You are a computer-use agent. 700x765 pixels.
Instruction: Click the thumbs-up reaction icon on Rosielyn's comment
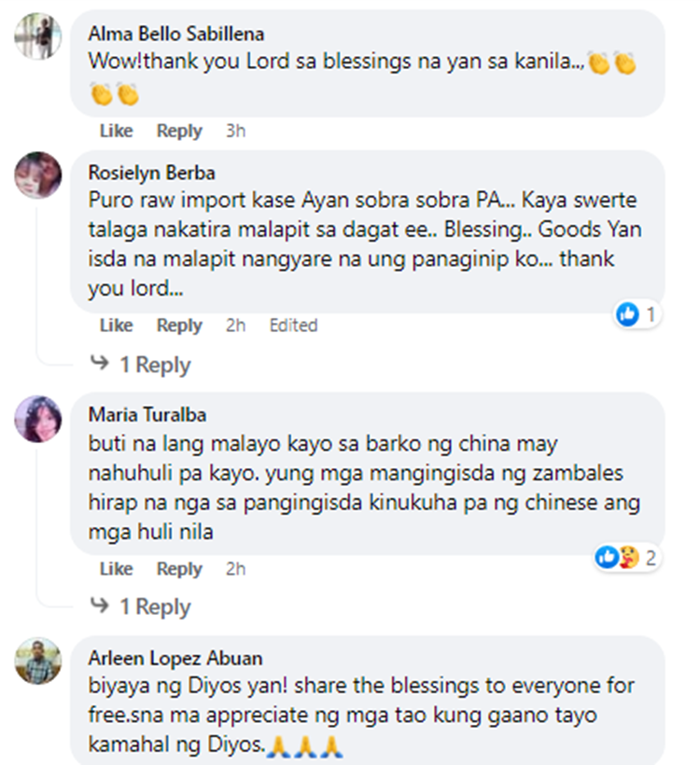[x=628, y=314]
